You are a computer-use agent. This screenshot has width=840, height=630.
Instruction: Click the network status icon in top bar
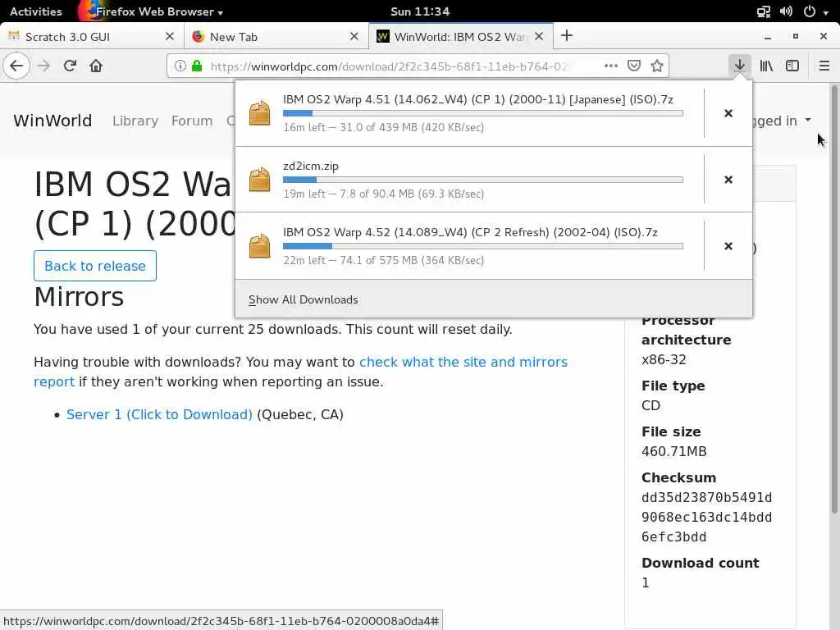tap(764, 11)
